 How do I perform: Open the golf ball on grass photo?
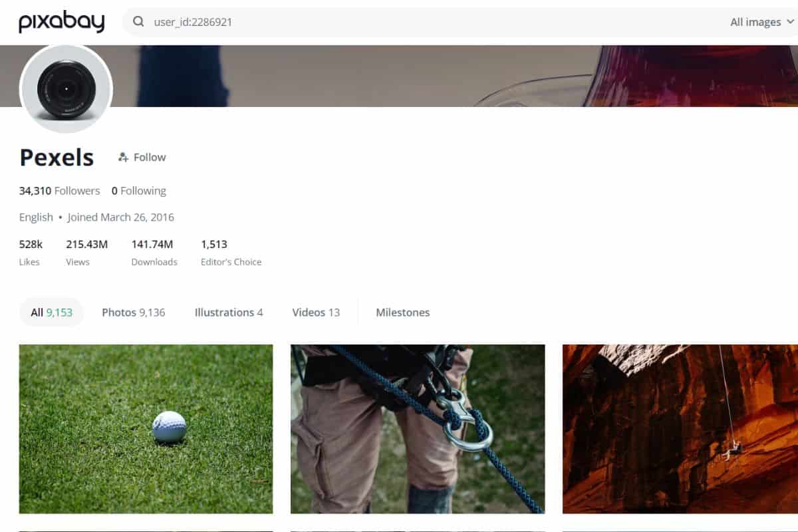pyautogui.click(x=146, y=429)
